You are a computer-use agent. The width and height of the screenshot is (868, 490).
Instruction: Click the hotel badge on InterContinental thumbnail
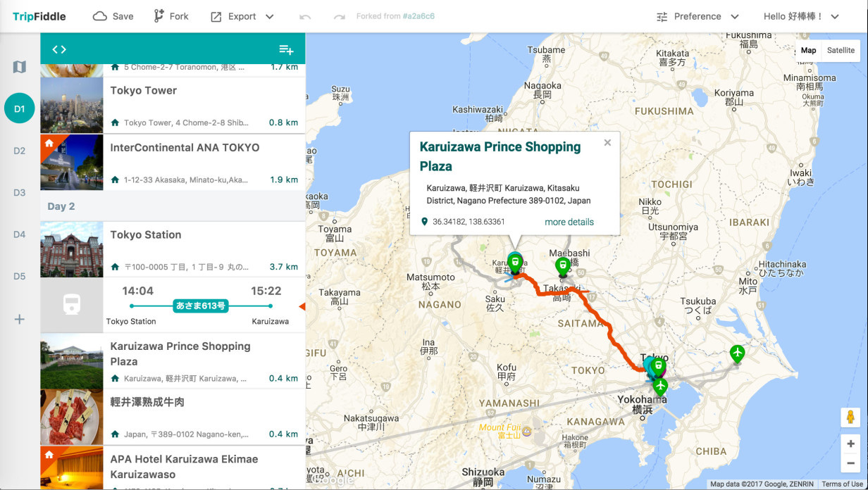(49, 143)
